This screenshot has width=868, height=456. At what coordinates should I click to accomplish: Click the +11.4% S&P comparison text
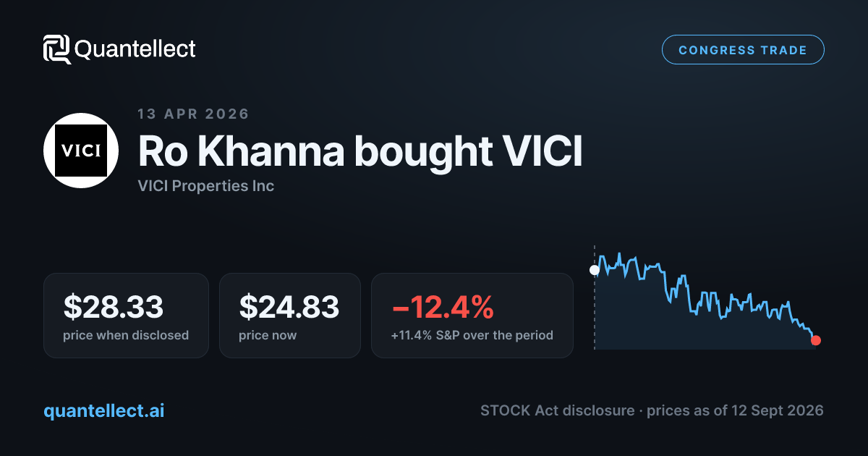(x=472, y=335)
